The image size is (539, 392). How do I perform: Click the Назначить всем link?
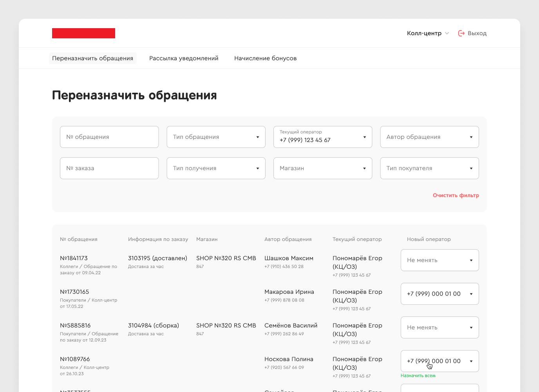coord(418,376)
